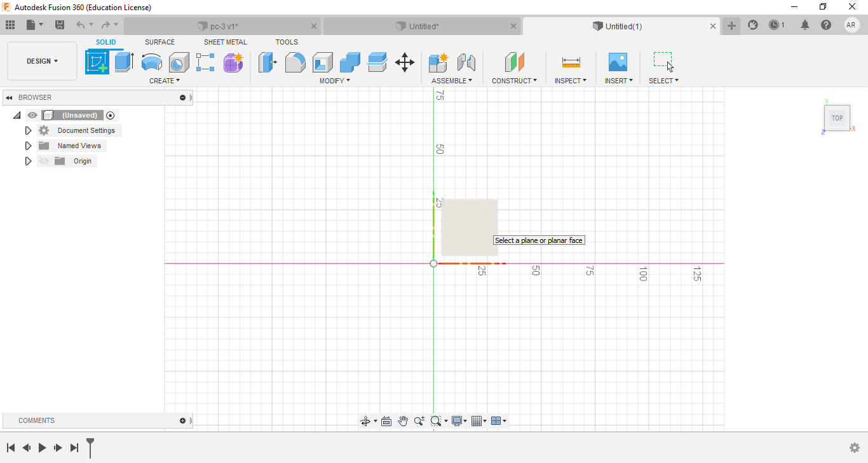Open Display Settings dropdown
This screenshot has width=868, height=463.
[x=459, y=421]
